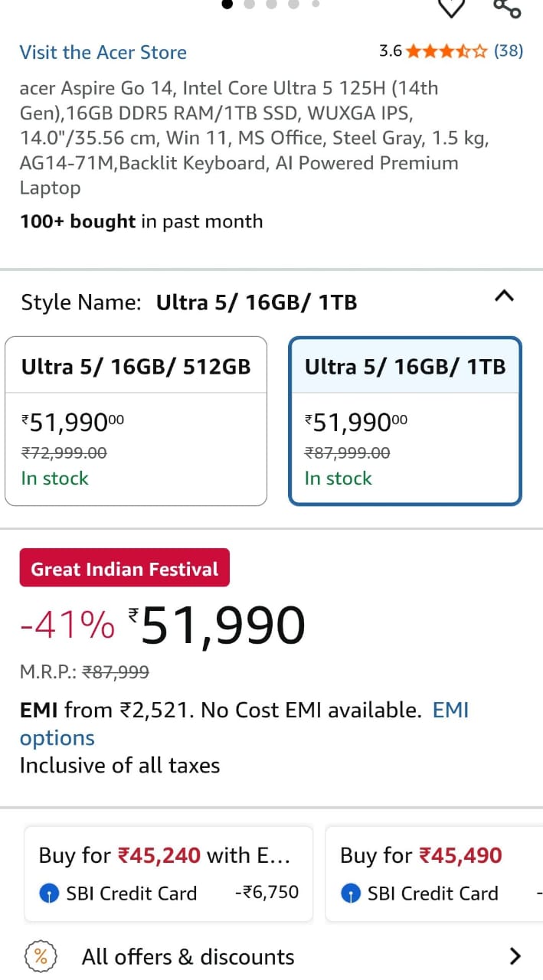
Task: Open the Buy for ₹45,240 offer card
Action: click(168, 873)
